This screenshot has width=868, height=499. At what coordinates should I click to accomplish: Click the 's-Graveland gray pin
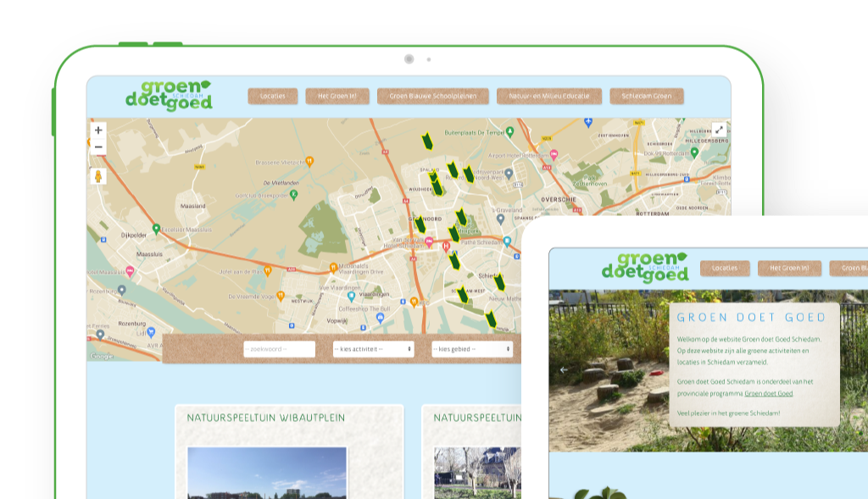501,219
